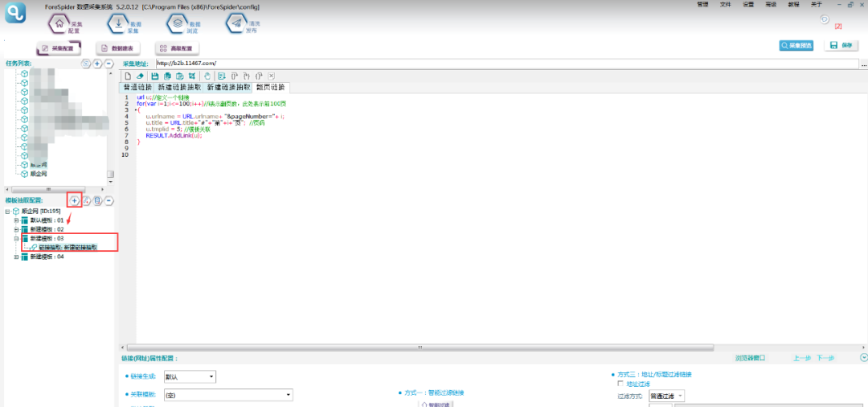Switch to the 普通链接 script tab
868x407 pixels.
pos(137,88)
